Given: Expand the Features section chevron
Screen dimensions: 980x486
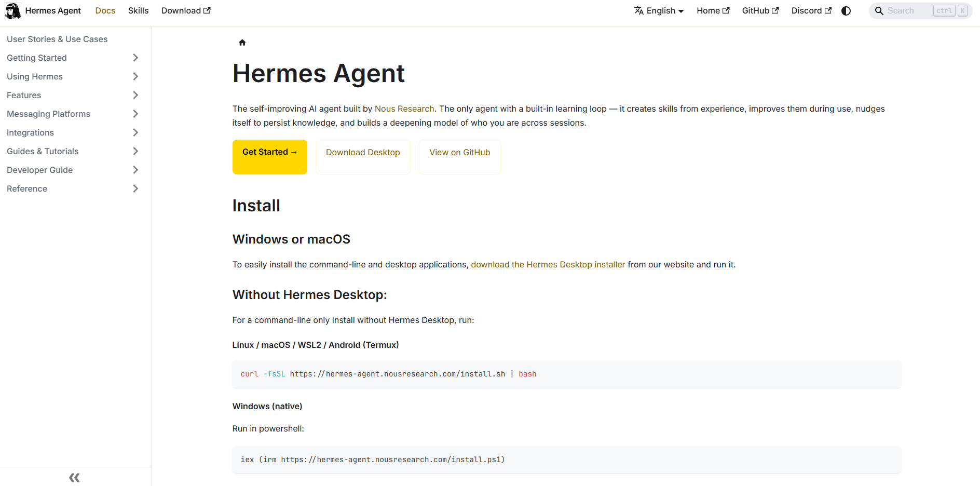Looking at the screenshot, I should (135, 95).
